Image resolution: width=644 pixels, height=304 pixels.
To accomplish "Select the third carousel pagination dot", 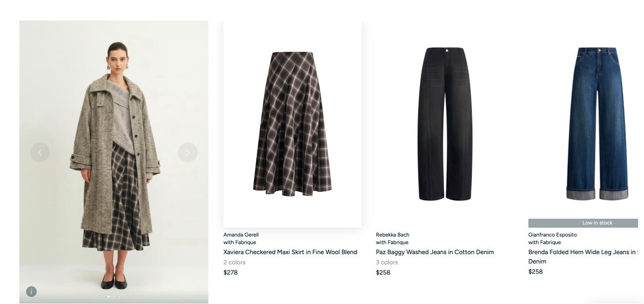I will point(119,296).
